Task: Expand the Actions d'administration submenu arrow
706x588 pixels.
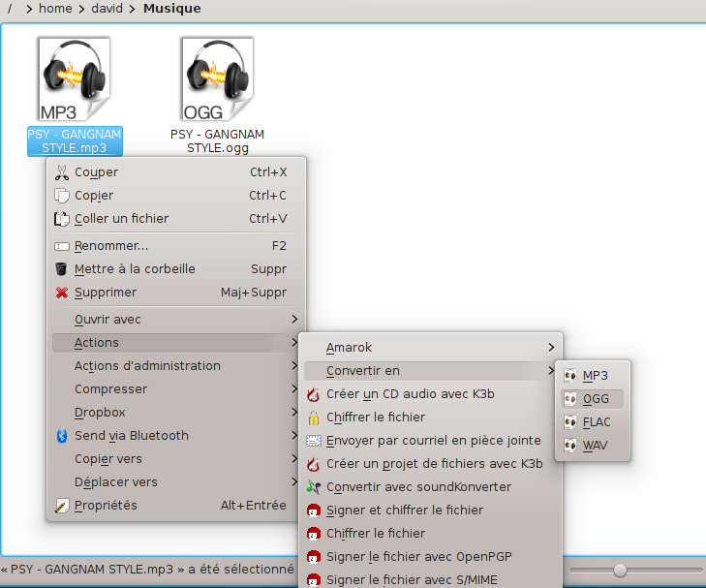Action: pos(294,365)
